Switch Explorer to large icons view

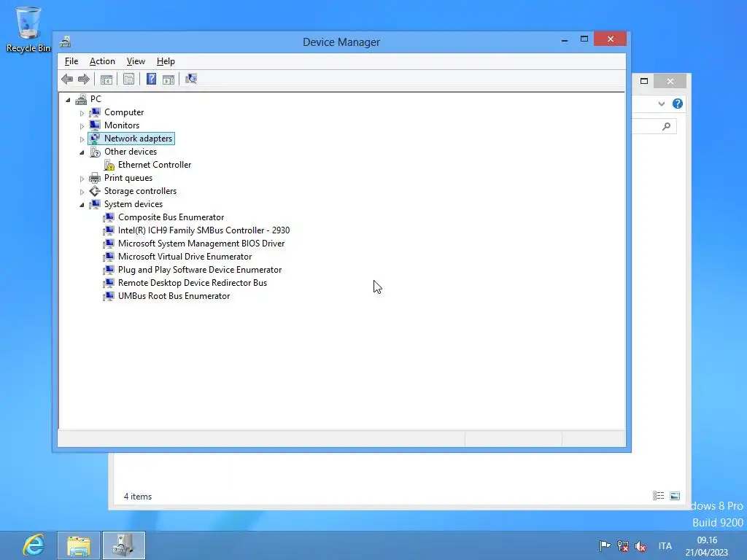tap(675, 496)
